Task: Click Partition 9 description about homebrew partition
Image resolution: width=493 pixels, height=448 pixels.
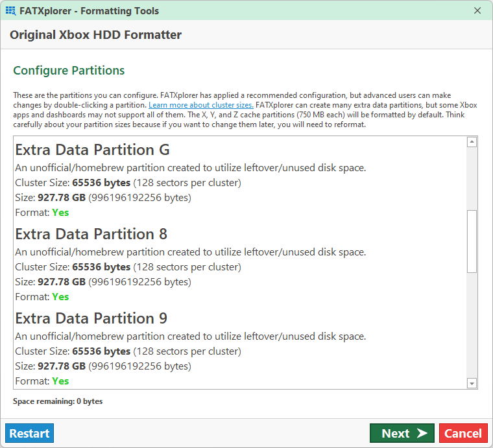Action: pos(191,336)
